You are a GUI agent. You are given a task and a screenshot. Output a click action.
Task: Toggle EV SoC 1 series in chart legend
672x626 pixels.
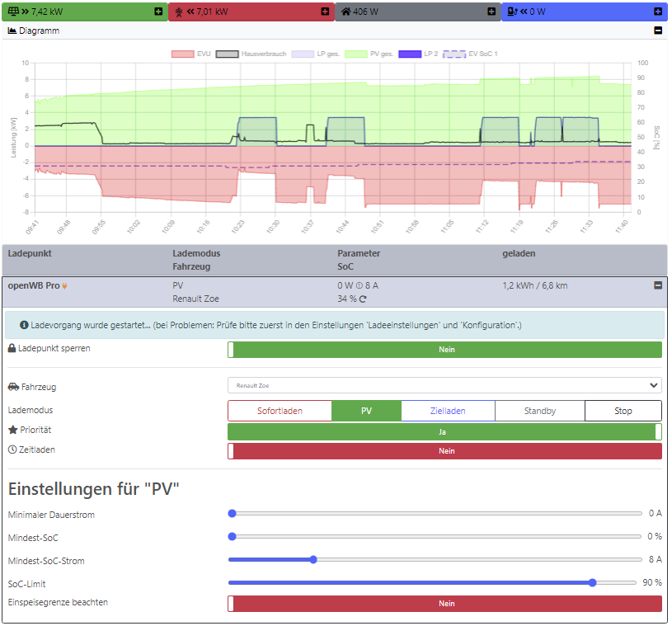[470, 54]
